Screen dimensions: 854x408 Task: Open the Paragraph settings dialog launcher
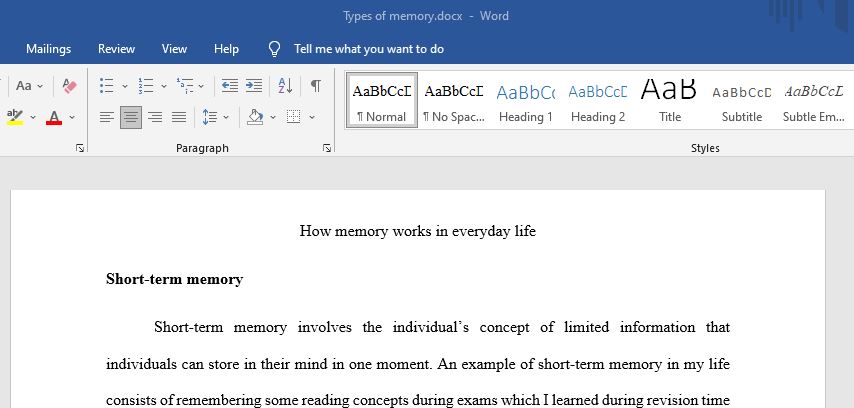327,148
